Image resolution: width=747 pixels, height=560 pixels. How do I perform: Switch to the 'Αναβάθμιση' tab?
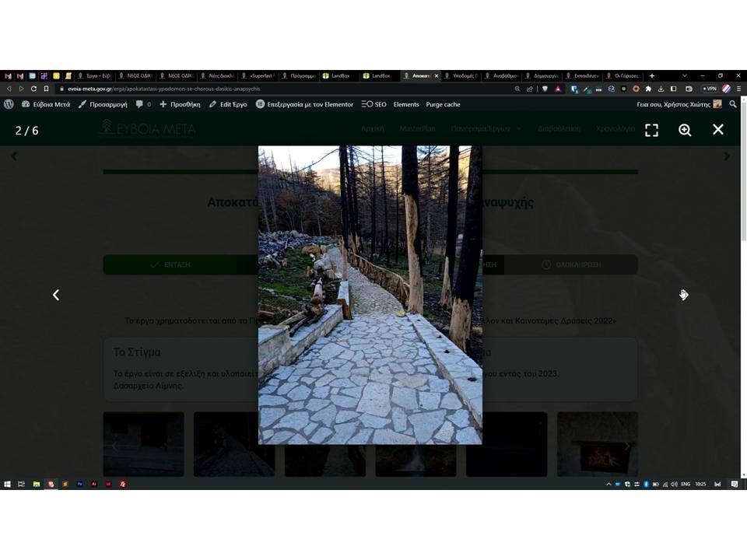pos(502,75)
